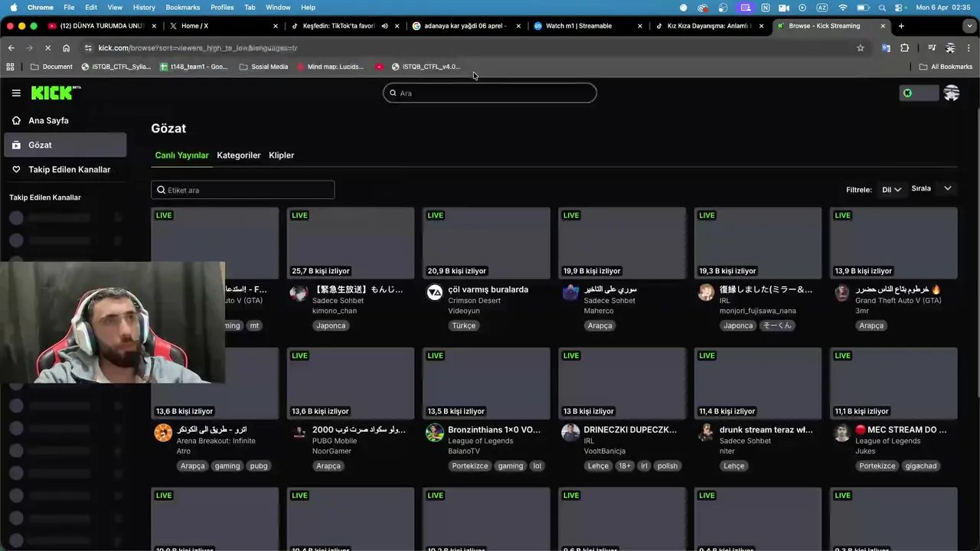Open Chrome extensions puzzle icon
The width and height of the screenshot is (980, 551).
904,47
